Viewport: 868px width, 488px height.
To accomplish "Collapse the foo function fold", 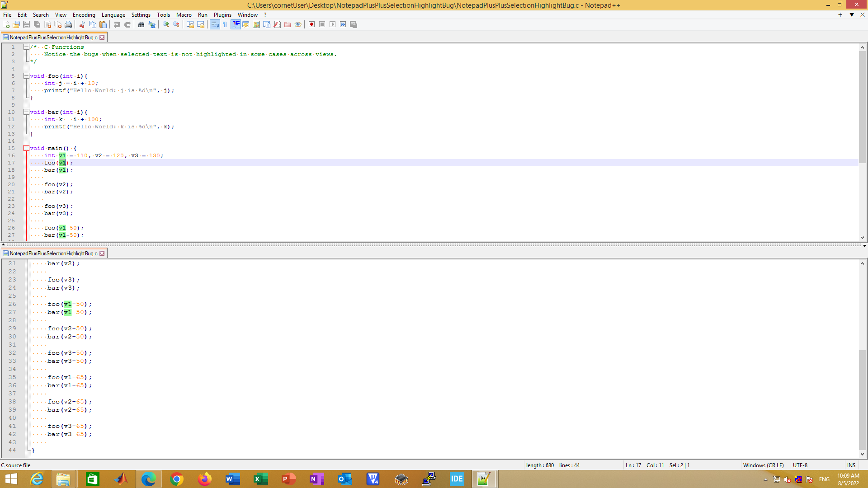I will [26, 76].
